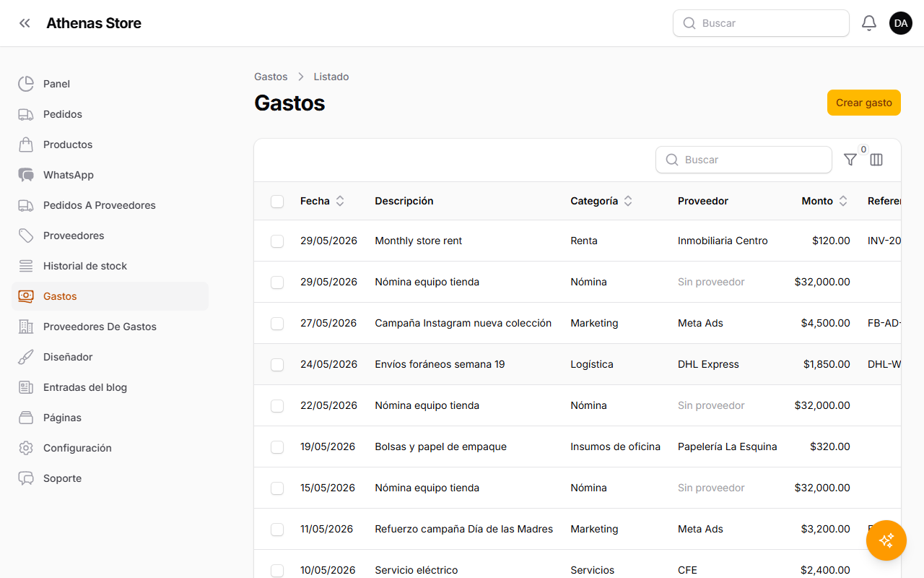Click the CFE provider cell
This screenshot has width=924, height=578.
(x=687, y=570)
